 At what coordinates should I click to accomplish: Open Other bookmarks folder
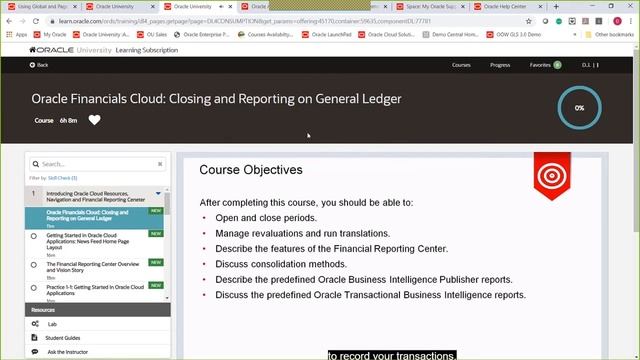[x=610, y=35]
